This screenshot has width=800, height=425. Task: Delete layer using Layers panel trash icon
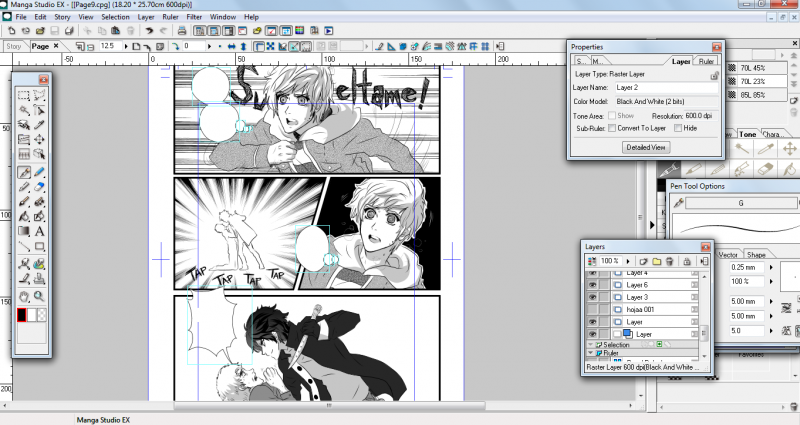coord(669,261)
